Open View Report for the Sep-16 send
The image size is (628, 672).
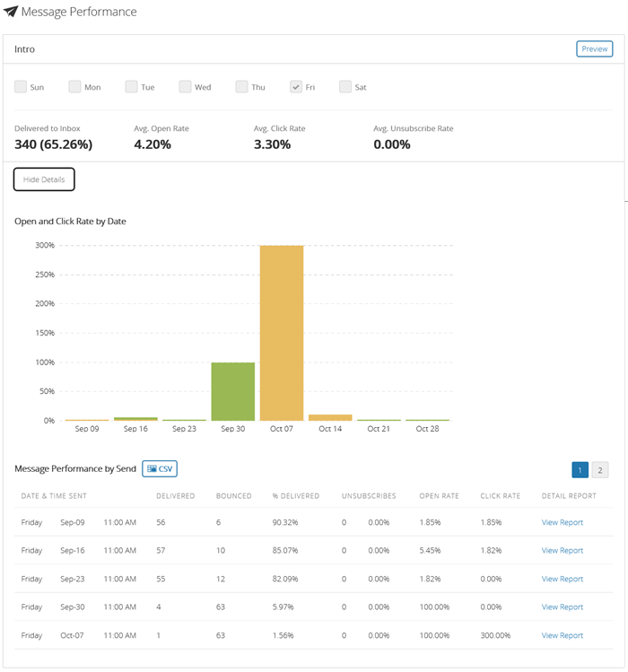562,550
